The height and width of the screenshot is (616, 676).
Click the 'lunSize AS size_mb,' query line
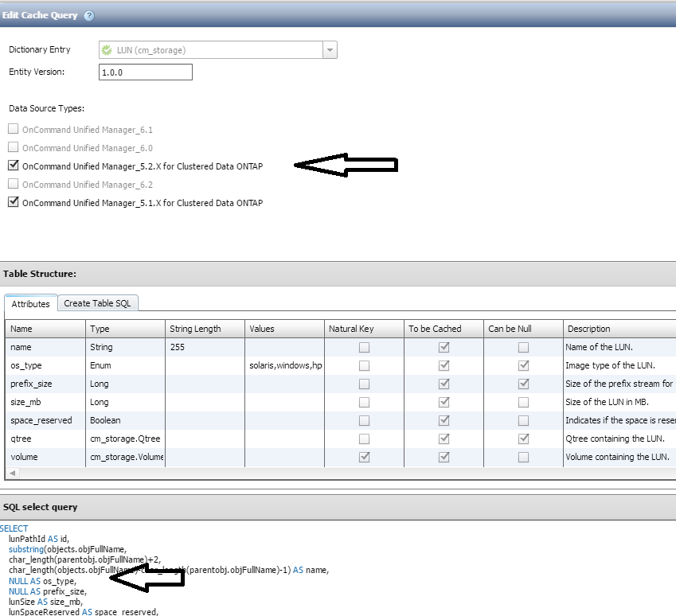point(45,602)
